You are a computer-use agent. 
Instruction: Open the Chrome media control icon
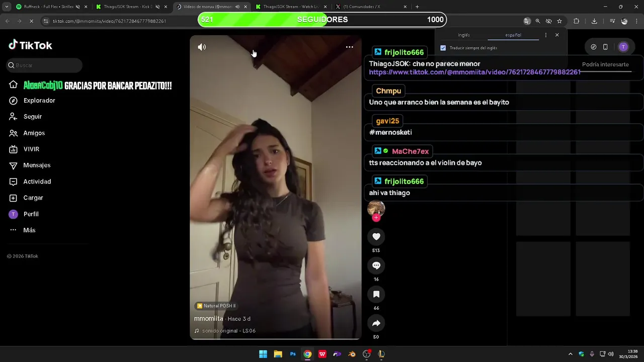click(x=612, y=21)
